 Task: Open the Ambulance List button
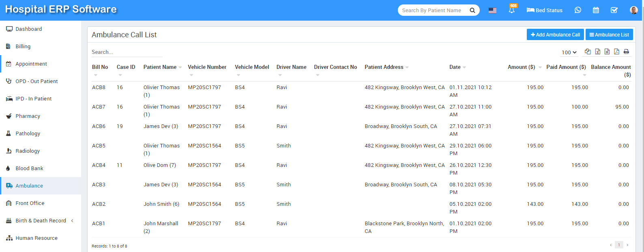coord(609,34)
